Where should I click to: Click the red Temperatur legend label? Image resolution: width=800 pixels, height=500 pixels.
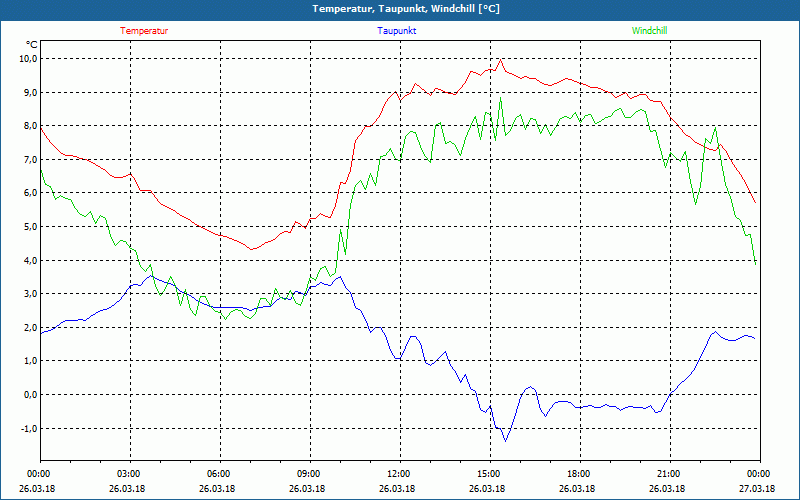click(x=144, y=31)
